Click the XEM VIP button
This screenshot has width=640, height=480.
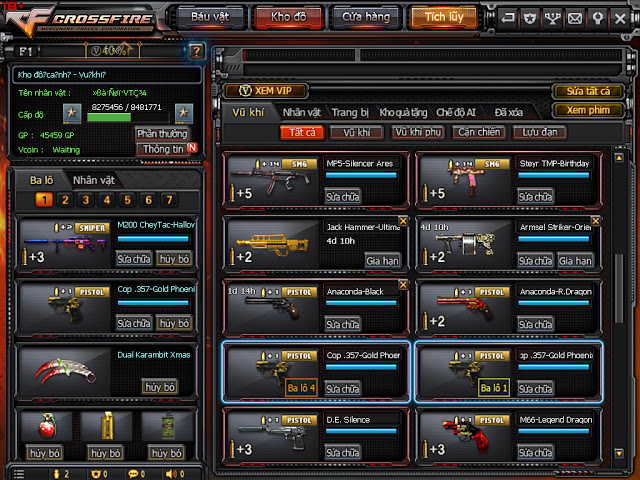(x=266, y=91)
